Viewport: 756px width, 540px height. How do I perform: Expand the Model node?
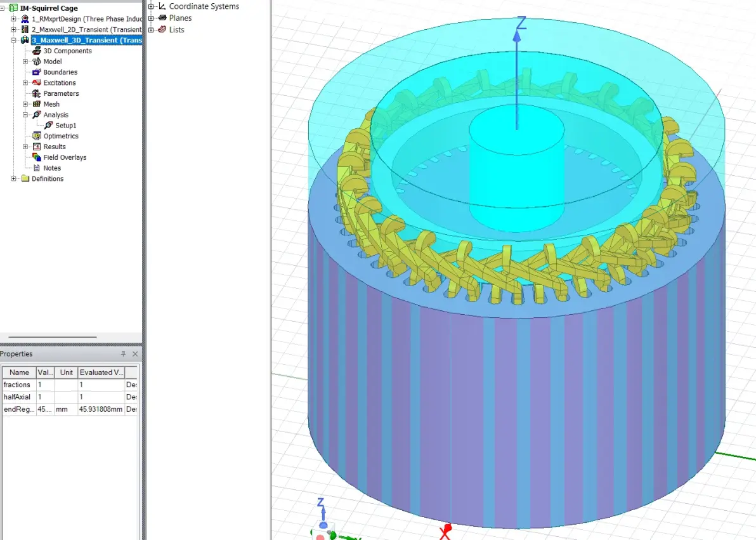(25, 62)
